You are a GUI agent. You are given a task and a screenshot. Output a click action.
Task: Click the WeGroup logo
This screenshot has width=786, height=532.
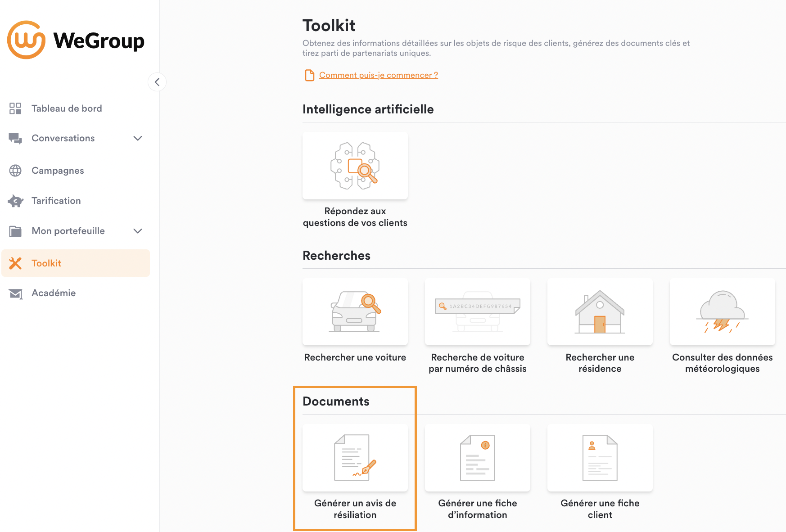(x=76, y=40)
